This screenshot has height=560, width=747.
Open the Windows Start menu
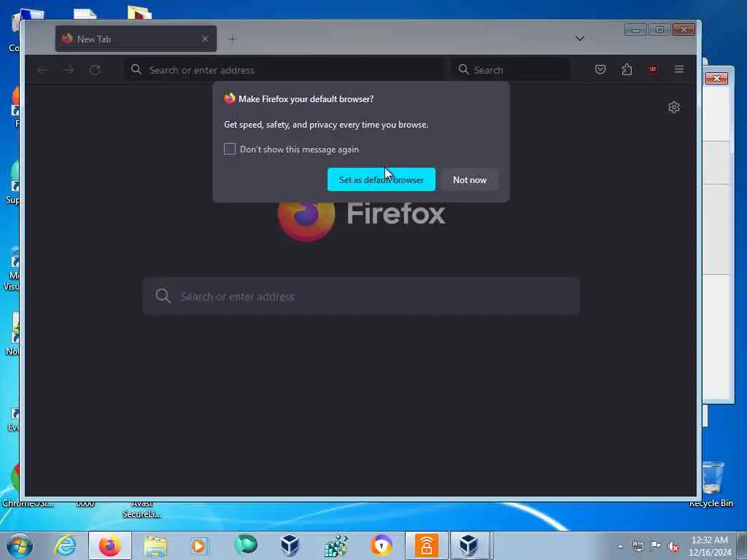coord(20,545)
